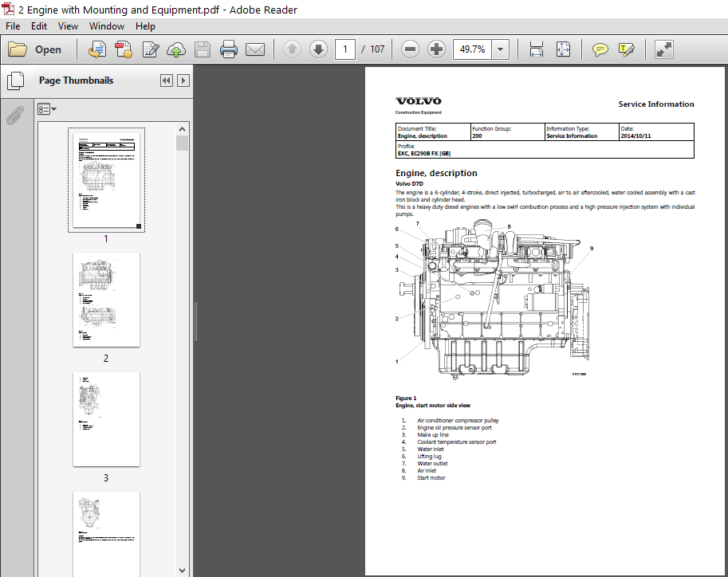The height and width of the screenshot is (577, 728).
Task: Zoom in with plus button
Action: [436, 49]
